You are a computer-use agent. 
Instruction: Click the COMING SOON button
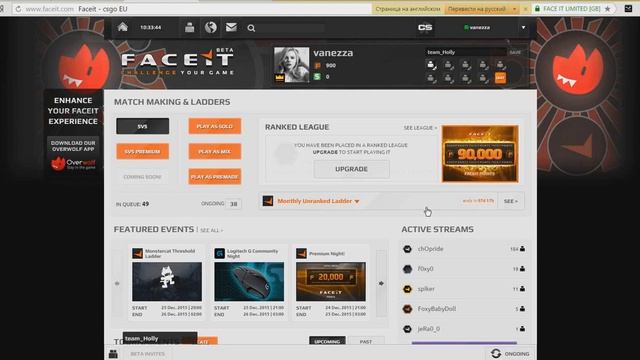[x=142, y=177]
